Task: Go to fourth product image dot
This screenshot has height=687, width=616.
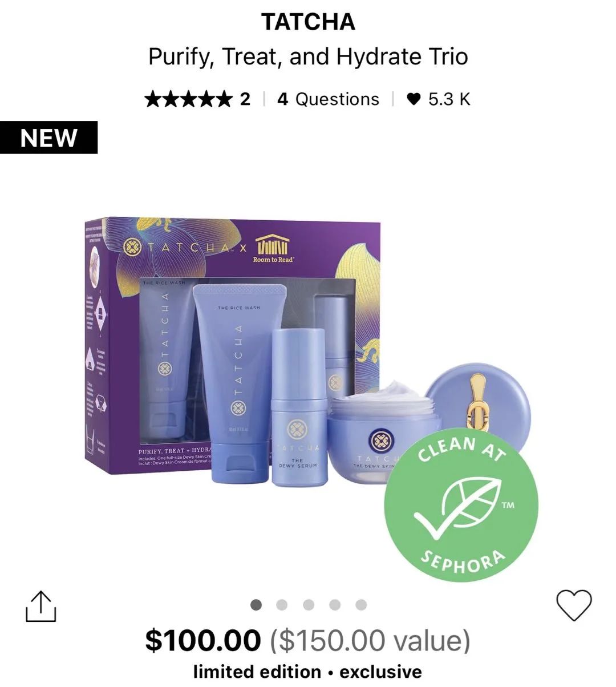Action: (x=335, y=605)
